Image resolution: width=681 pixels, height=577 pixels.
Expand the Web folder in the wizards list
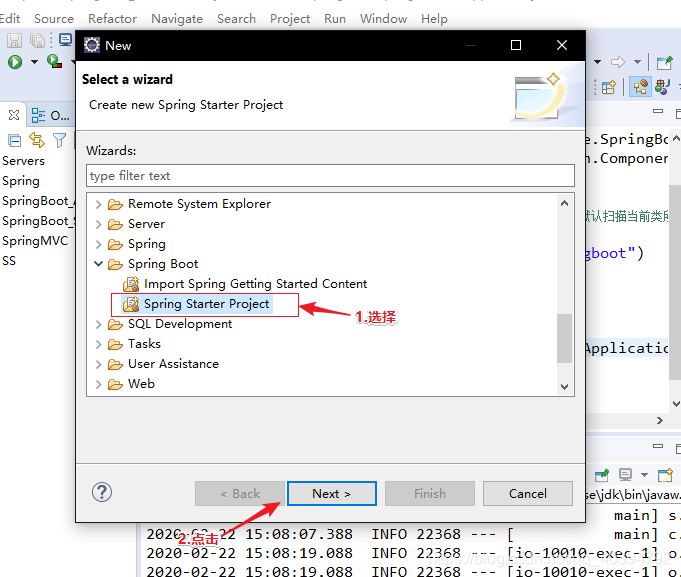(99, 384)
